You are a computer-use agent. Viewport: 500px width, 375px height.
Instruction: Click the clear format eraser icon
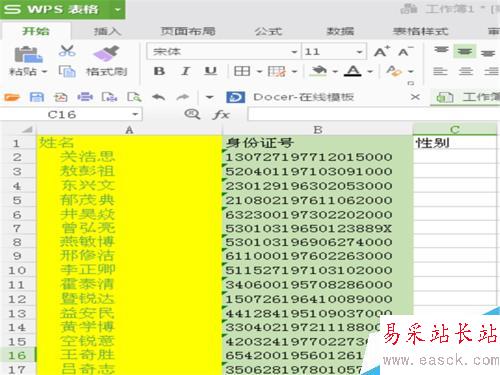pyautogui.click(x=394, y=71)
